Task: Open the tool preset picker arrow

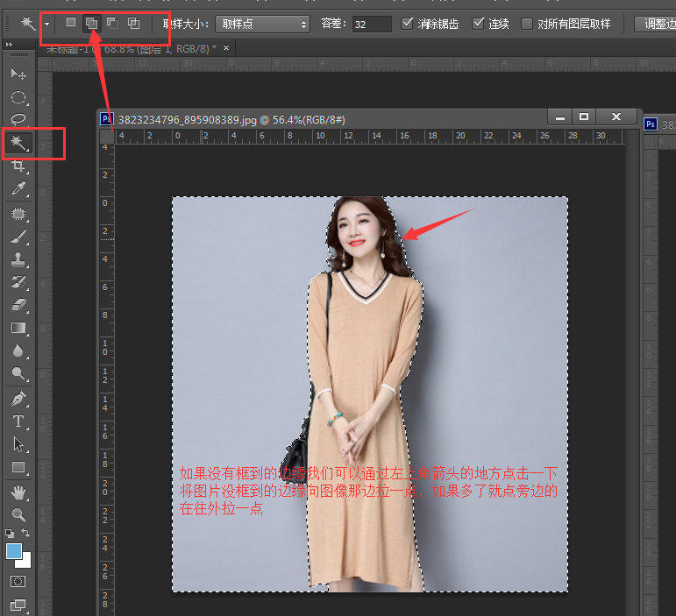Action: click(x=46, y=24)
